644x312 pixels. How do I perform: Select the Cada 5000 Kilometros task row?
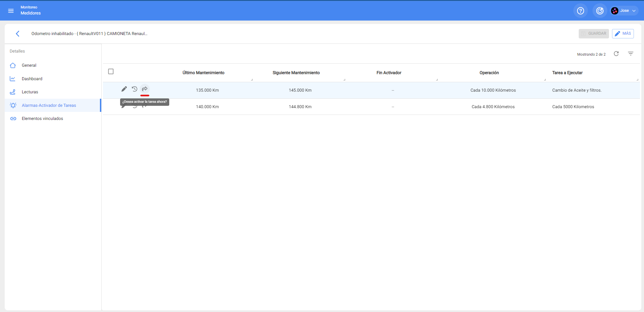573,107
